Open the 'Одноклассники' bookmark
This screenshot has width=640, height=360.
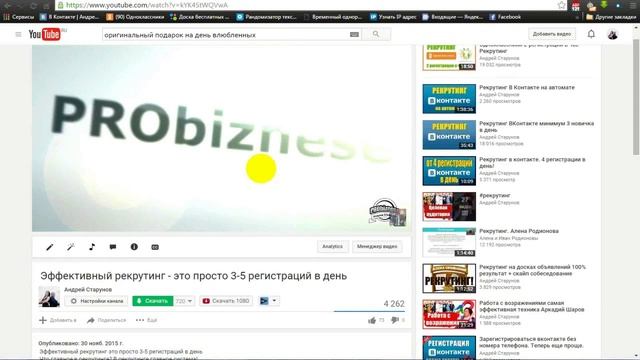[135, 17]
